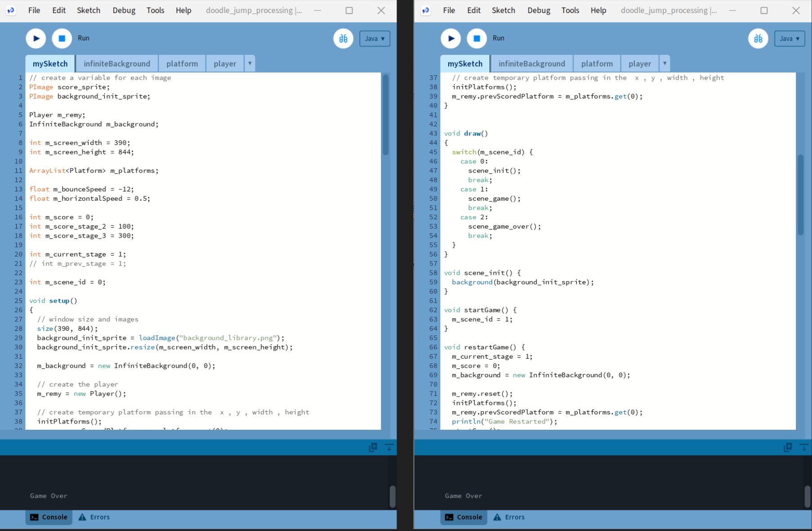Image resolution: width=812 pixels, height=531 pixels.
Task: Switch to player tab in right window
Action: tap(640, 64)
